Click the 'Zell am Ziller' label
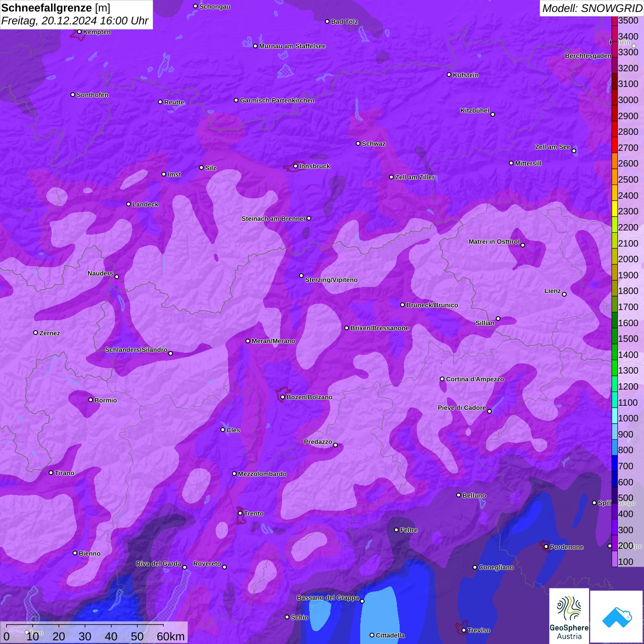Screen dimensions: 644x644 click(414, 177)
